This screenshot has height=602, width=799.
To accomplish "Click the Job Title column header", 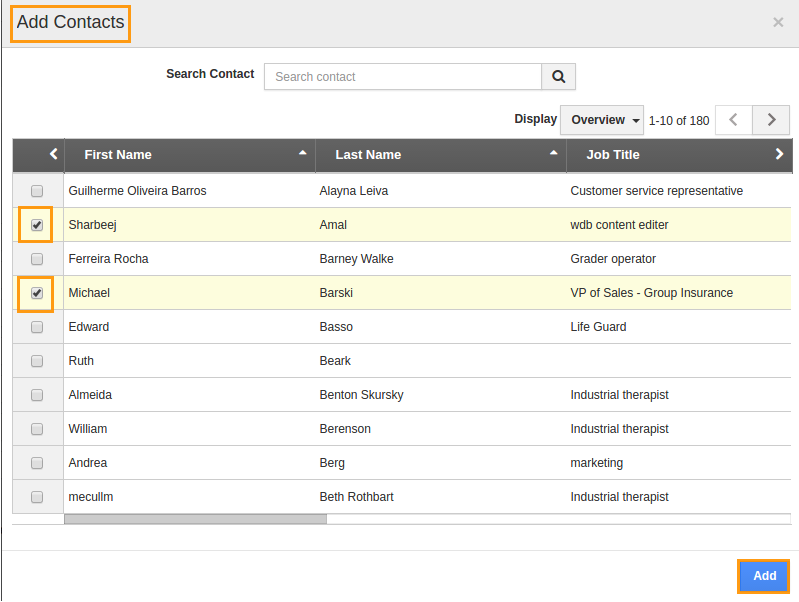I will tap(613, 155).
